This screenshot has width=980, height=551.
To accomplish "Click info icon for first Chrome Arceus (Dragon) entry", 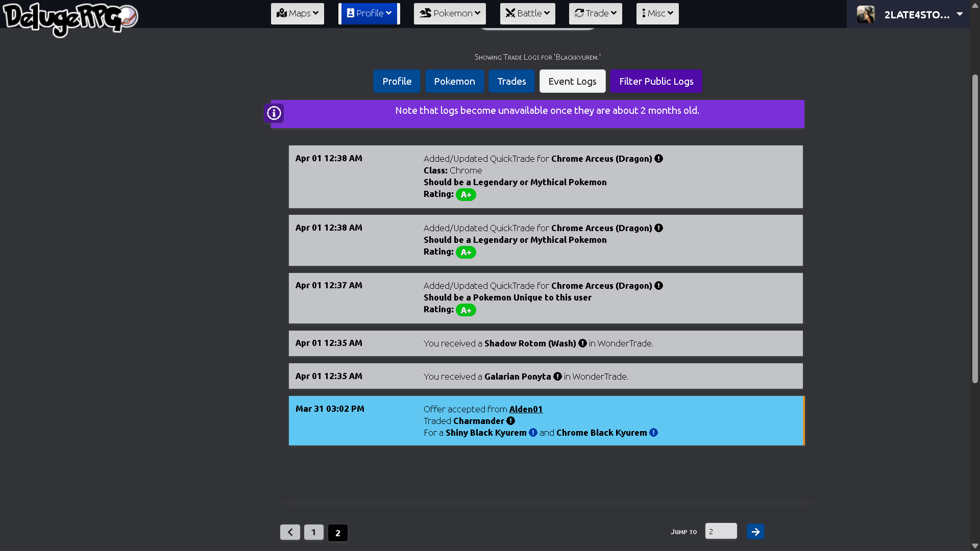I will click(x=659, y=159).
